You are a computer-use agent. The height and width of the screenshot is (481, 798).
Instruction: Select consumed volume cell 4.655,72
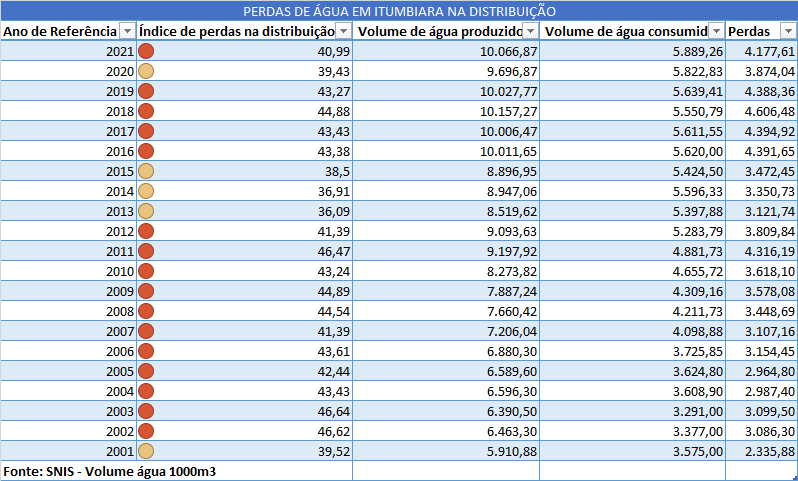click(632, 271)
